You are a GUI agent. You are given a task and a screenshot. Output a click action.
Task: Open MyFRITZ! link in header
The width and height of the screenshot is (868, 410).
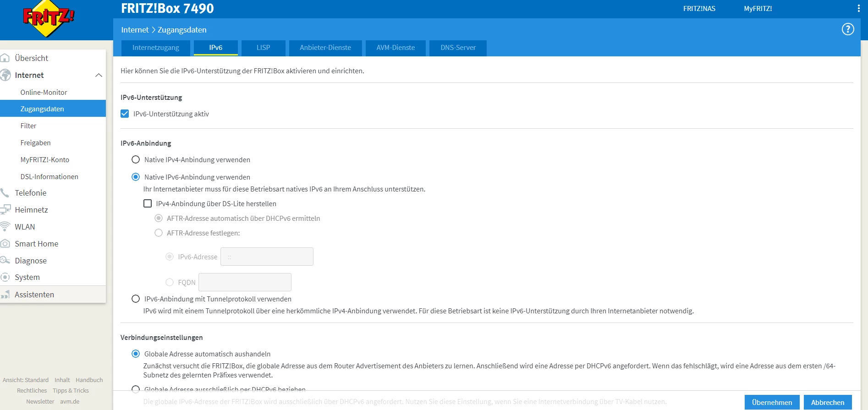[758, 8]
